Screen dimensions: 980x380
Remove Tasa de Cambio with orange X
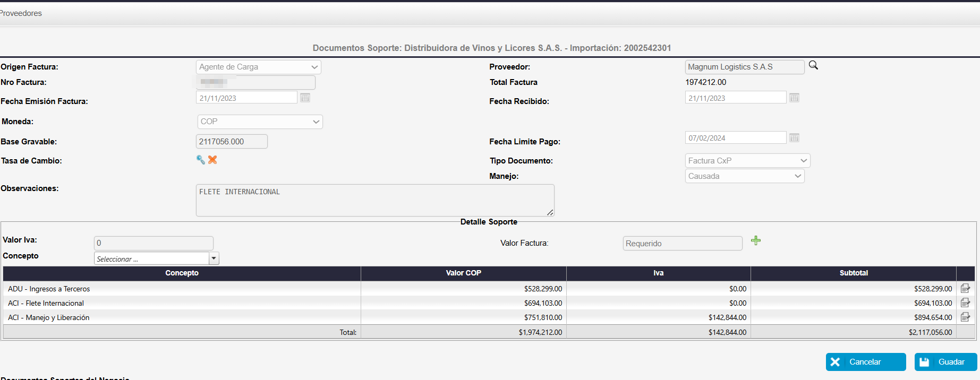212,160
